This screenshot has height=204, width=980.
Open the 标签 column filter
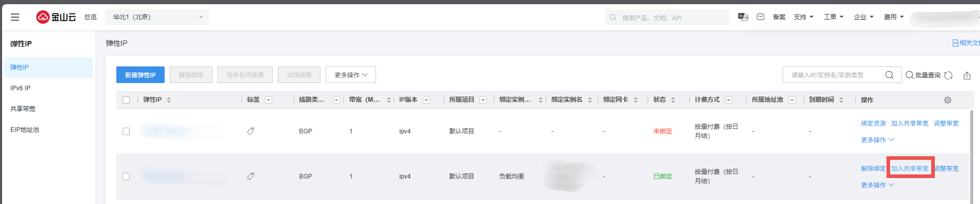[269, 100]
